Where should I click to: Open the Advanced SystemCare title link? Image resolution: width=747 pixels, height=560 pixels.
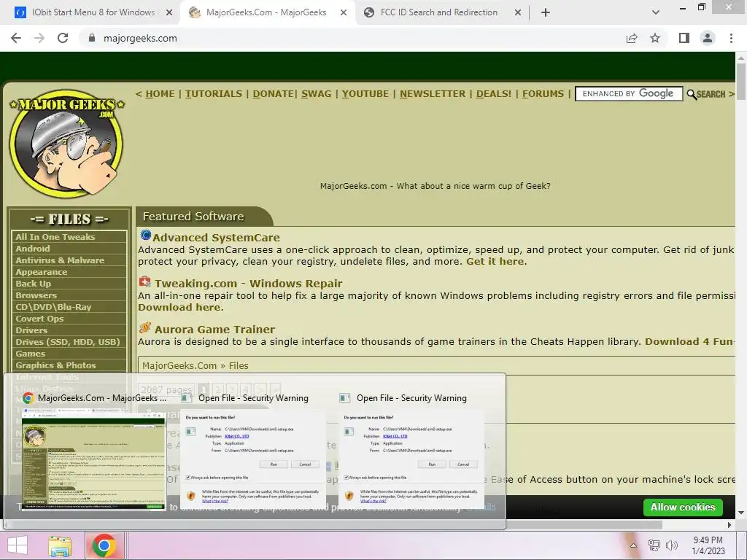click(x=216, y=237)
